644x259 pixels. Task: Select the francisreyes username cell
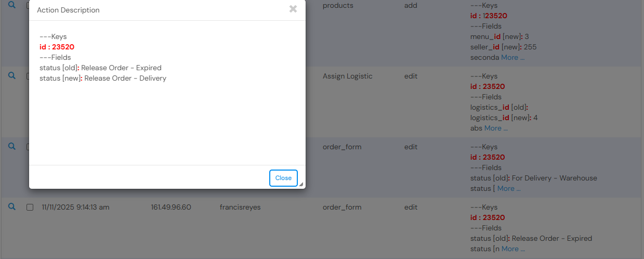click(240, 207)
